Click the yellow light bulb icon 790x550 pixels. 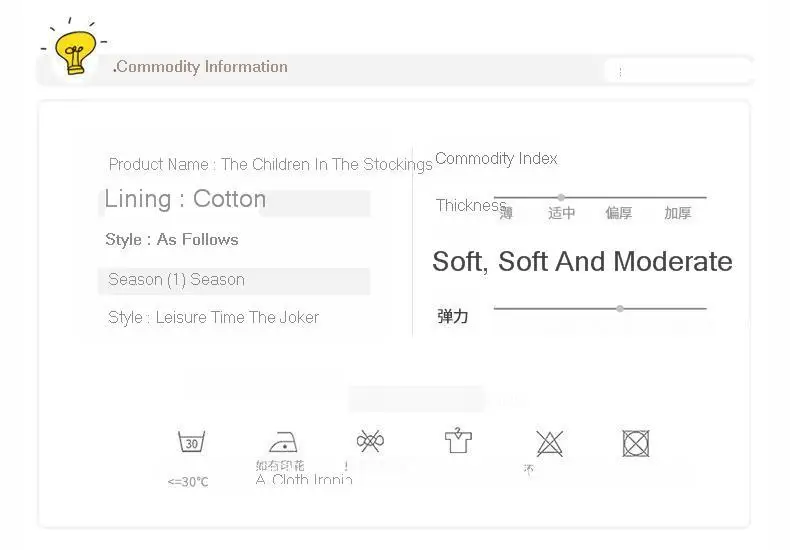tap(75, 52)
